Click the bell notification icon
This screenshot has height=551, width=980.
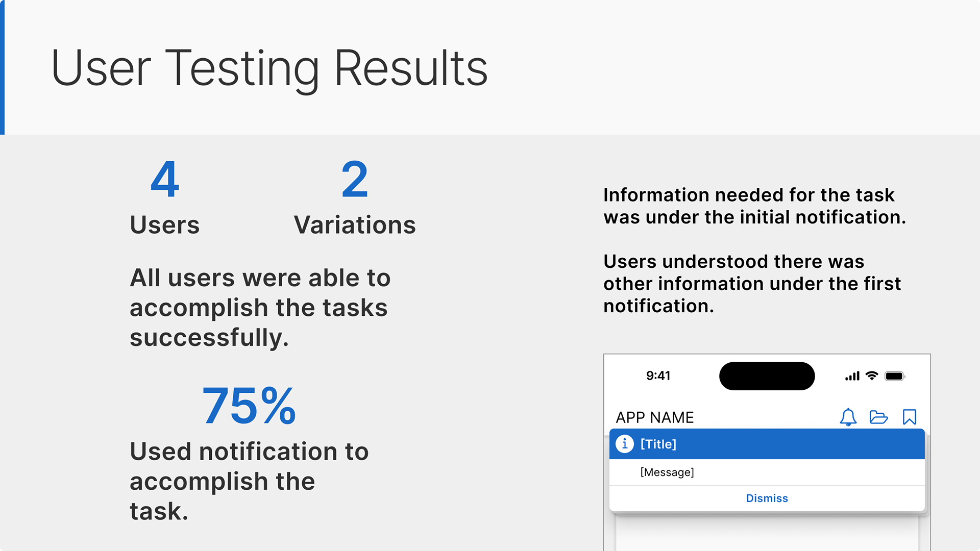click(x=848, y=417)
